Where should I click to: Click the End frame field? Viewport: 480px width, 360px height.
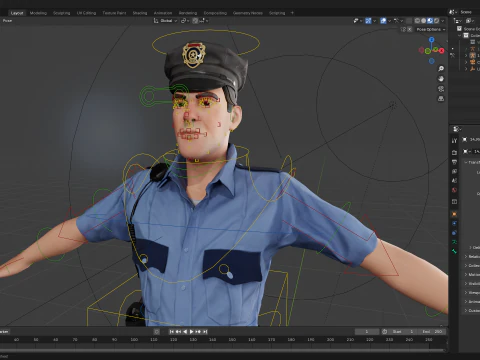[432, 332]
